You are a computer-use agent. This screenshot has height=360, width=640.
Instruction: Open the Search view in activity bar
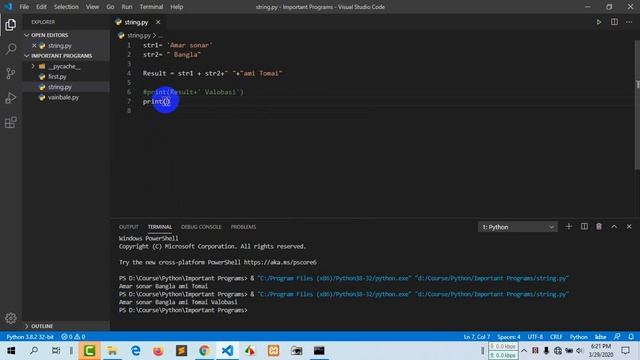click(x=11, y=49)
